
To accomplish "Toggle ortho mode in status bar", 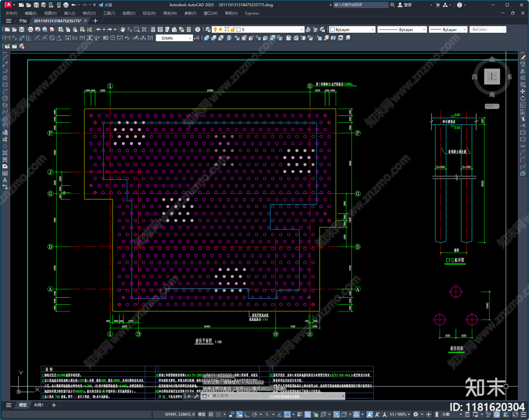I will click(x=247, y=414).
